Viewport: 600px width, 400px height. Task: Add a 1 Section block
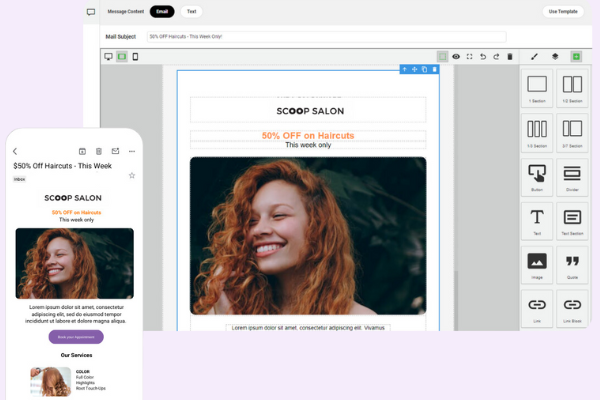tap(537, 88)
